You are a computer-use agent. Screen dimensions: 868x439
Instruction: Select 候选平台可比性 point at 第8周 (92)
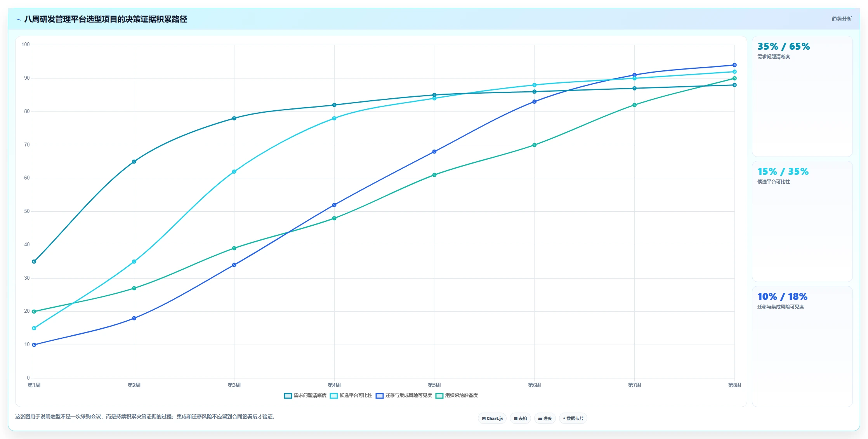tap(734, 71)
